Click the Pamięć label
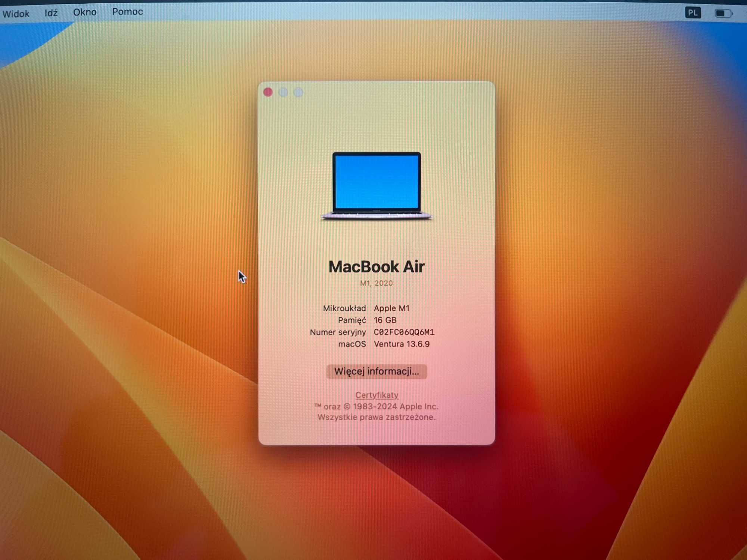Screen dimensions: 747x560 [352, 320]
